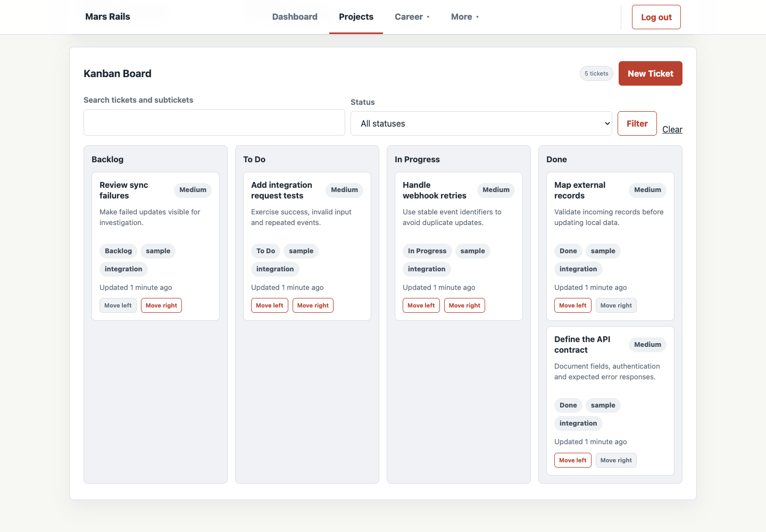The image size is (766, 532).
Task: Click the Log out button
Action: (x=656, y=17)
